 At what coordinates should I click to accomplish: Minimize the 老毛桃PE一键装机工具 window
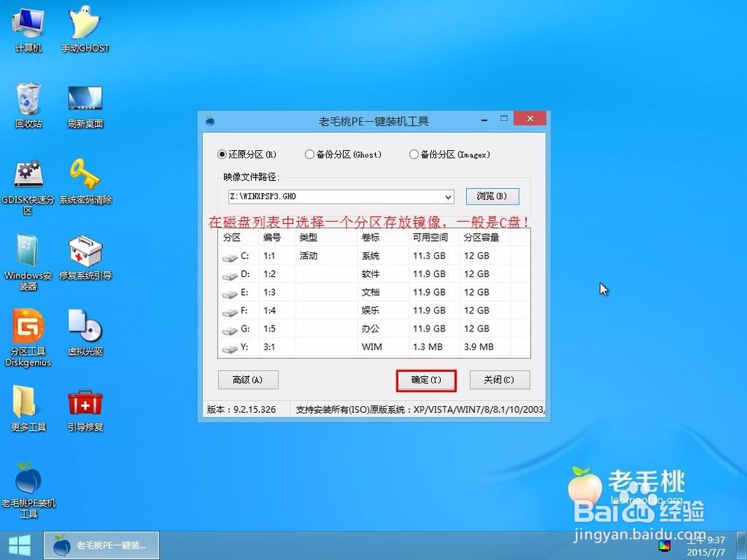coord(484,119)
